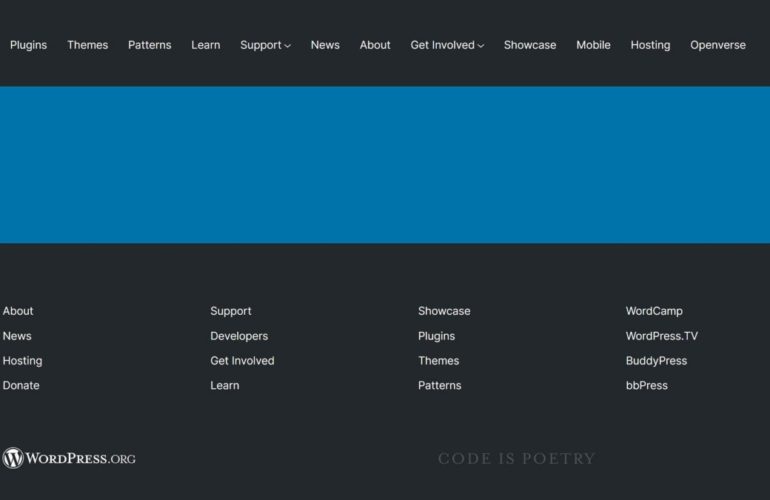Open the Patterns footer link
The width and height of the screenshot is (770, 500).
pos(440,386)
